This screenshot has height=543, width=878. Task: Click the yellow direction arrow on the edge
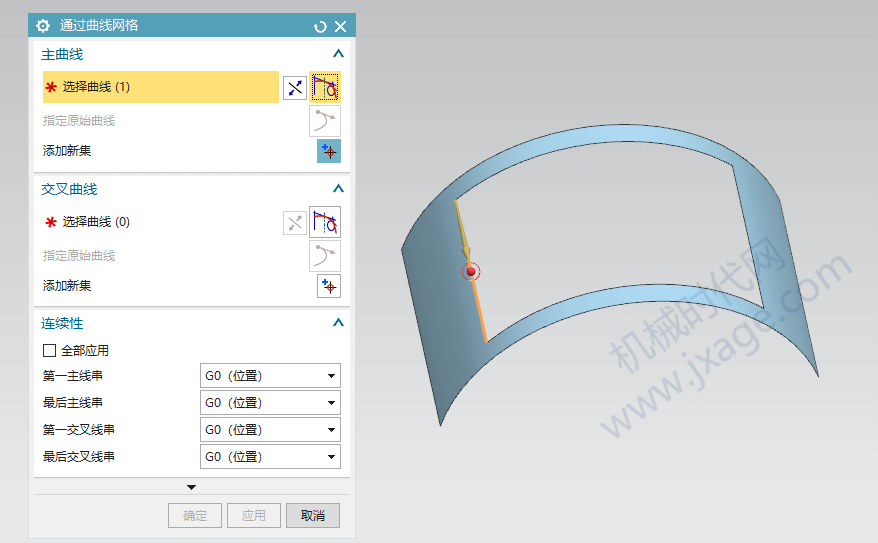pos(463,232)
